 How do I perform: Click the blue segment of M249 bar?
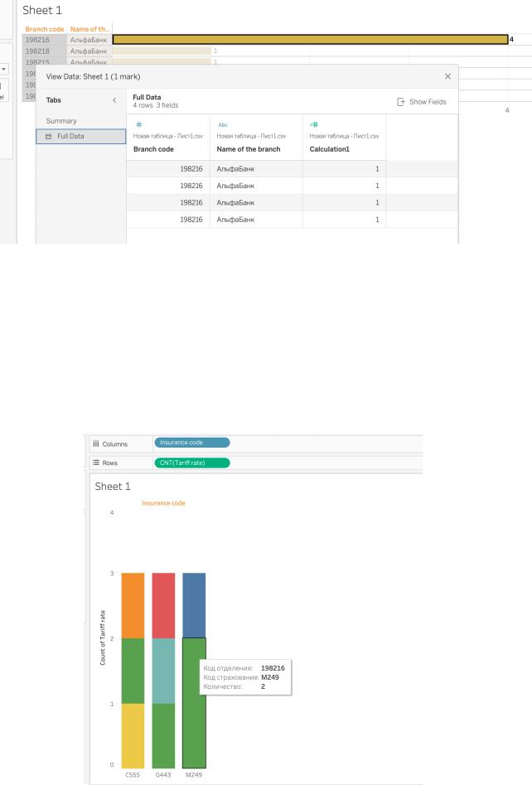tap(194, 606)
